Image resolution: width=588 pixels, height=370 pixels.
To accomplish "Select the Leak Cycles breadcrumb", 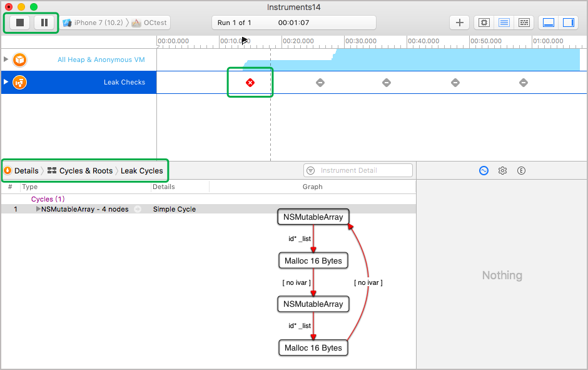I will [141, 170].
